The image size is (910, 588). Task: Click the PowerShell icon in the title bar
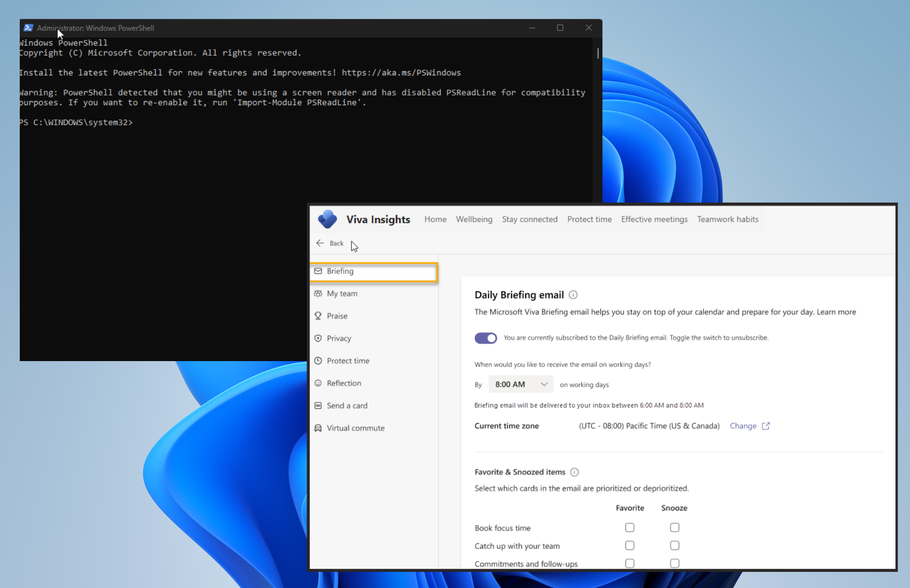[28, 28]
